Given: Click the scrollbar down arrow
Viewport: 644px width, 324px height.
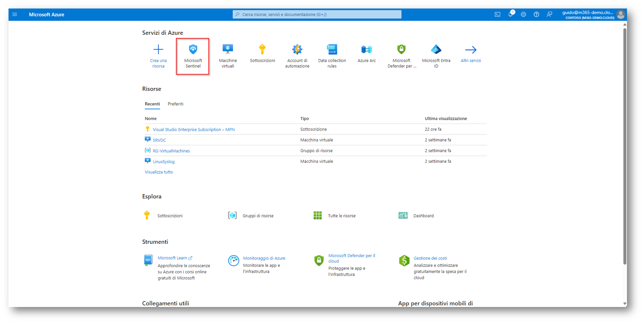Looking at the screenshot, I should (625, 303).
